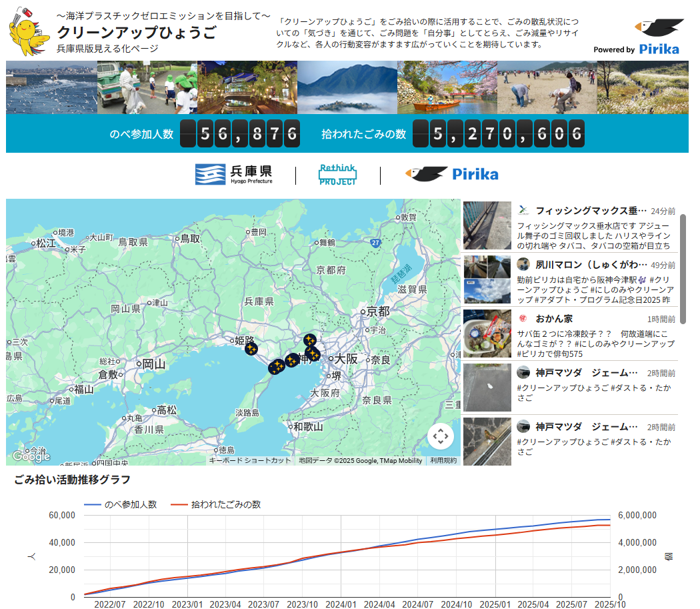Click the map camera controls button

pyautogui.click(x=440, y=437)
